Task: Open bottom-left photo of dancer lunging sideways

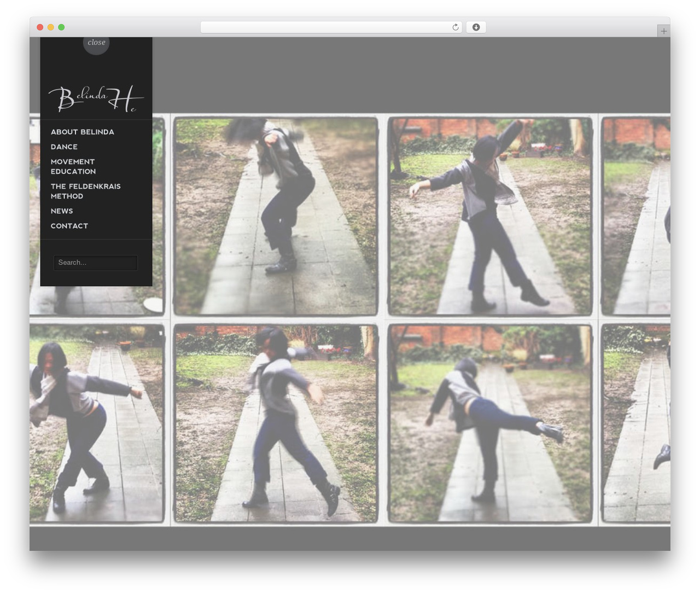Action: [x=97, y=423]
